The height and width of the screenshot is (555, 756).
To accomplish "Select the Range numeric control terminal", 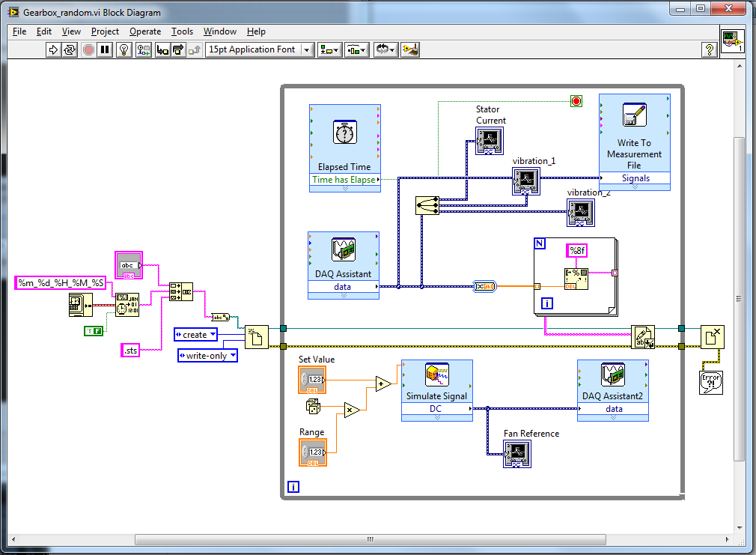I will pyautogui.click(x=313, y=452).
